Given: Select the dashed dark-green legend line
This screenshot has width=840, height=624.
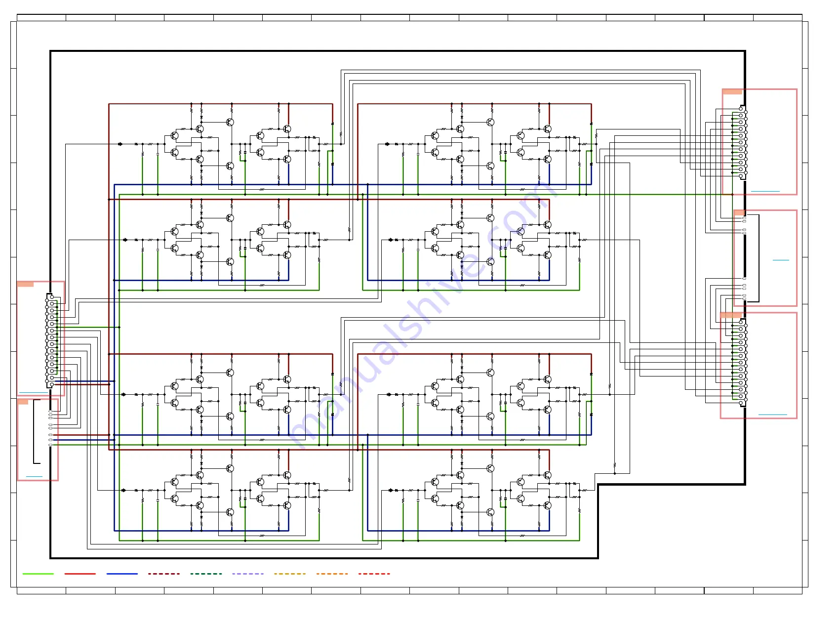Looking at the screenshot, I should (206, 574).
